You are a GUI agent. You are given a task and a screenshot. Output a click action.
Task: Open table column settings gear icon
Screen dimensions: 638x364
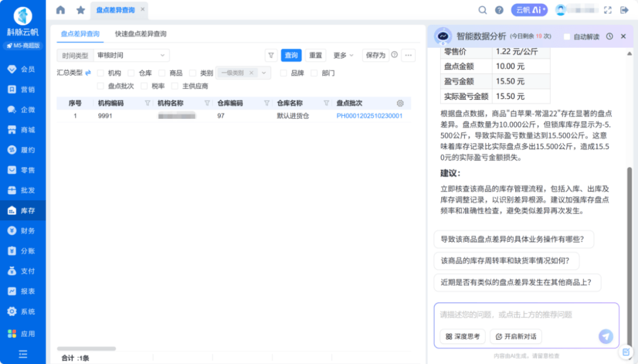400,103
